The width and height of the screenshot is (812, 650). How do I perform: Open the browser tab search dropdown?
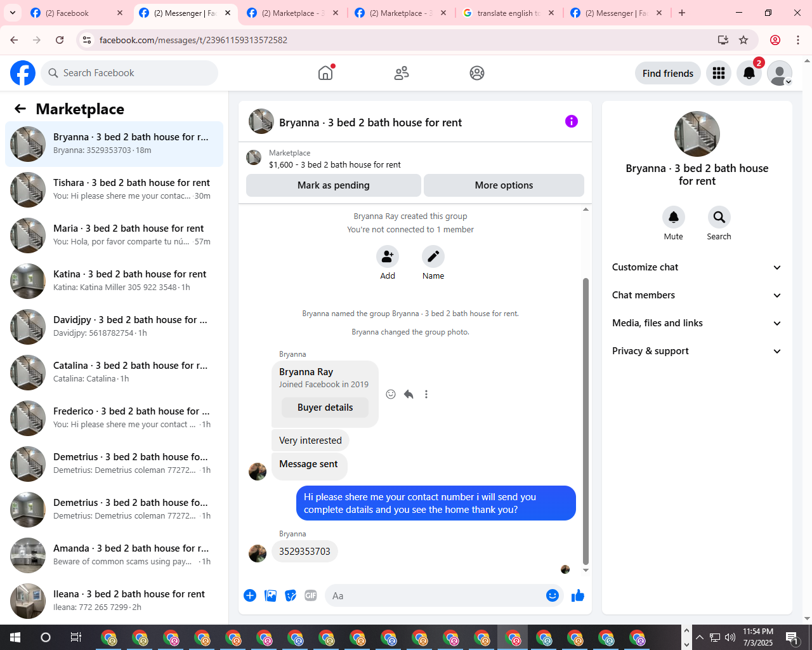[13, 13]
